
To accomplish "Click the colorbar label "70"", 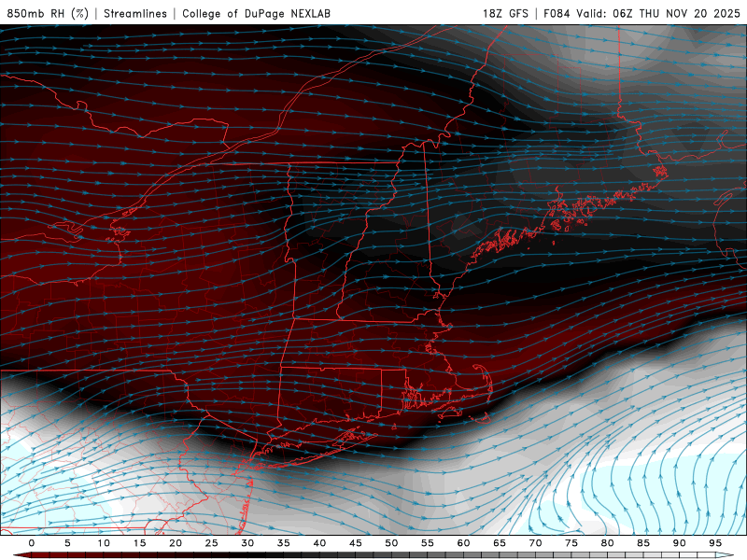I will (x=535, y=543).
